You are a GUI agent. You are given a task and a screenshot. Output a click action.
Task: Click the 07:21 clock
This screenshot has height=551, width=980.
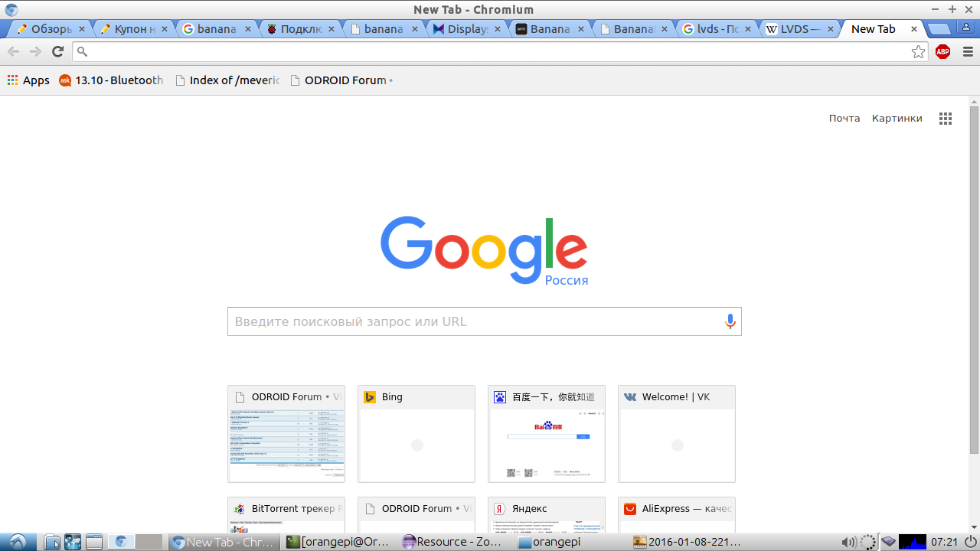[944, 542]
